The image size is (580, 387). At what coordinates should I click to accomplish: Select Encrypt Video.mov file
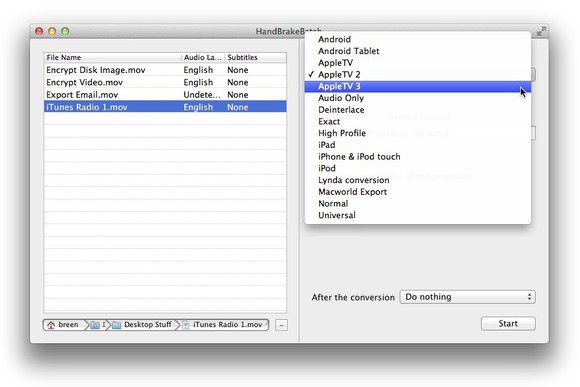pyautogui.click(x=165, y=82)
